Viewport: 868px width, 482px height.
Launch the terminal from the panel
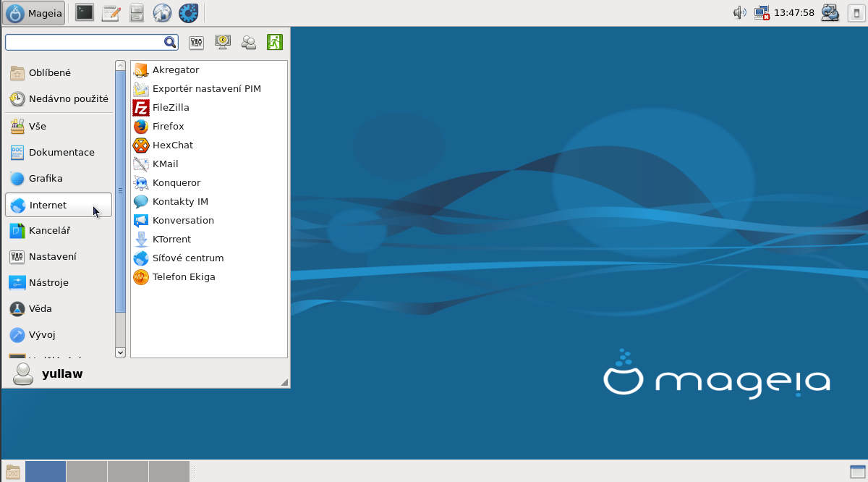tap(85, 12)
